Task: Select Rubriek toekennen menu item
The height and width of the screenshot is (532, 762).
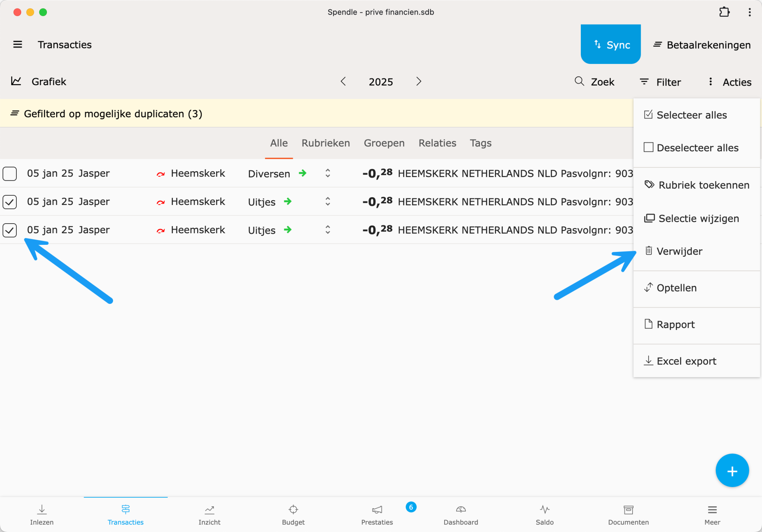Action: pyautogui.click(x=696, y=185)
